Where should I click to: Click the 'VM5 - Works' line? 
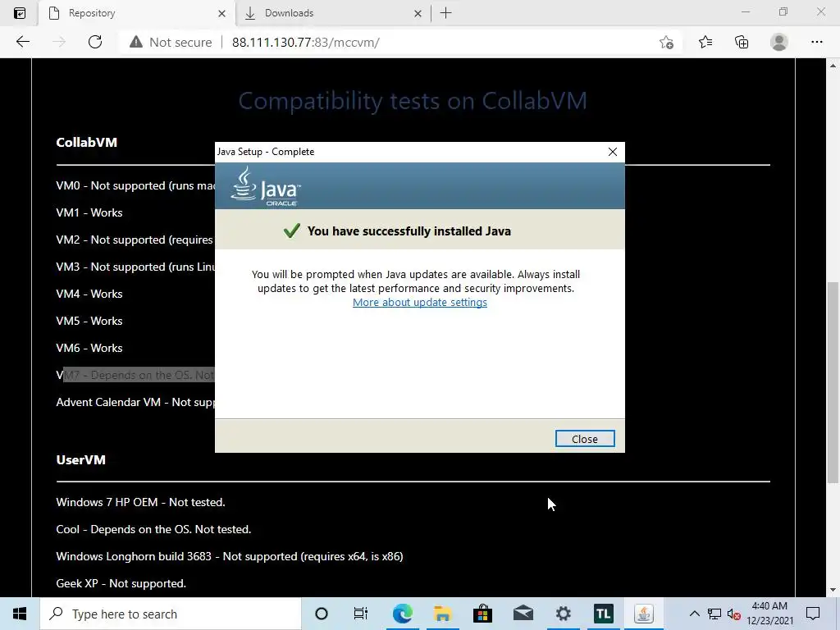point(89,321)
